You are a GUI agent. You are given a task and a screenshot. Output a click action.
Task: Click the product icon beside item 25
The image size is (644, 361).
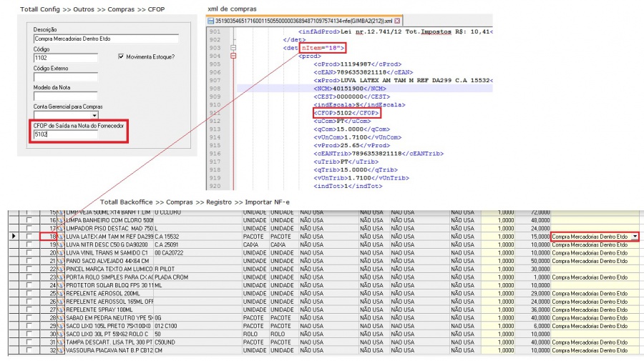[x=61, y=293]
